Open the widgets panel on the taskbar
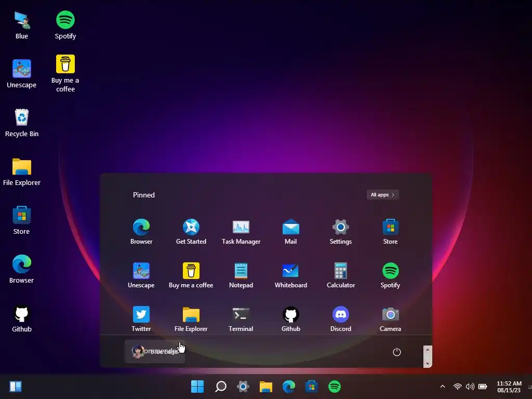This screenshot has width=532, height=399. click(16, 387)
